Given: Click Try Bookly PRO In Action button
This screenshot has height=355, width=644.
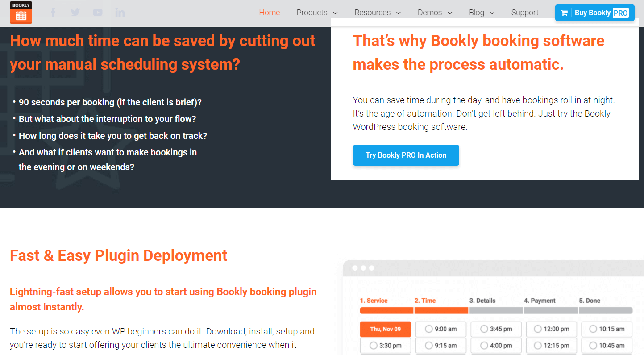Looking at the screenshot, I should (406, 155).
